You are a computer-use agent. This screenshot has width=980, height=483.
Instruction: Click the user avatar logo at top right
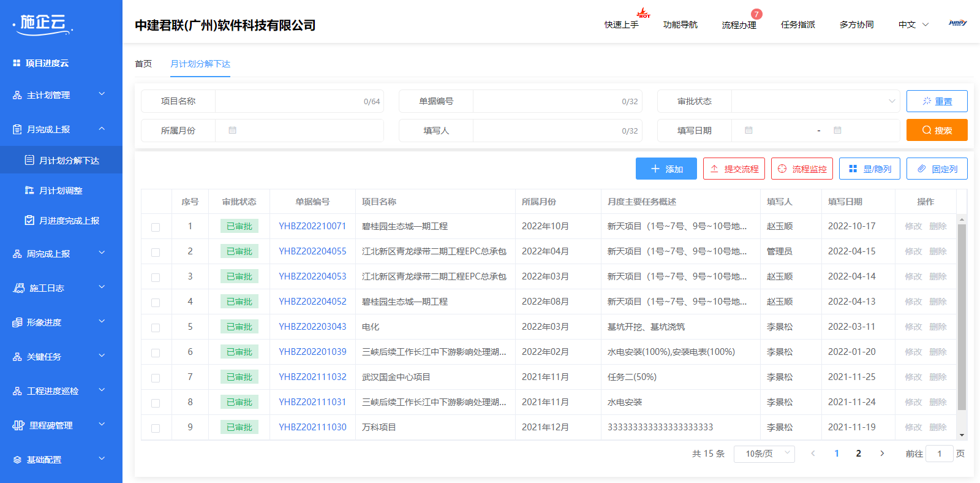point(957,23)
